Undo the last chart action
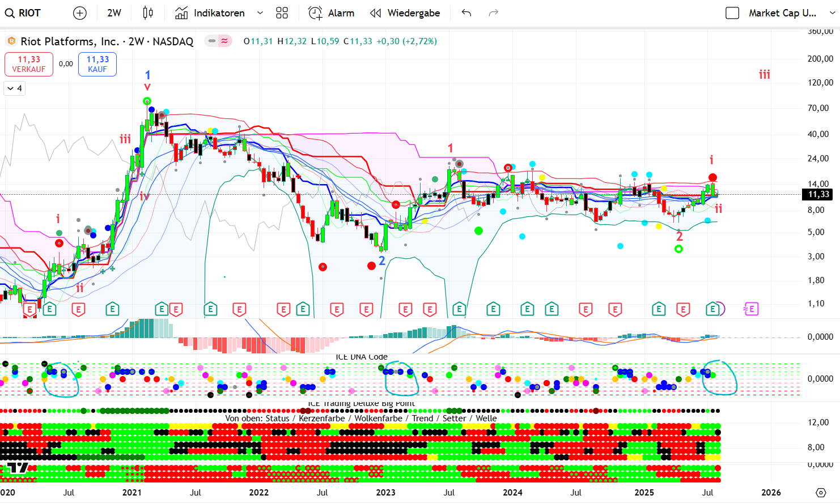 (466, 13)
